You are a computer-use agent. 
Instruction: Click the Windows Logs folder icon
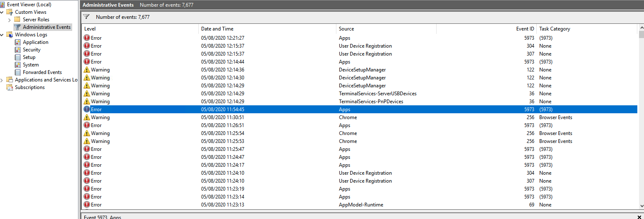pyautogui.click(x=10, y=35)
